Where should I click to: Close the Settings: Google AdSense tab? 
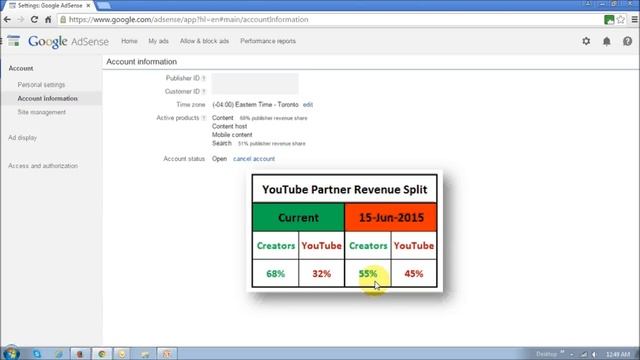coord(88,6)
